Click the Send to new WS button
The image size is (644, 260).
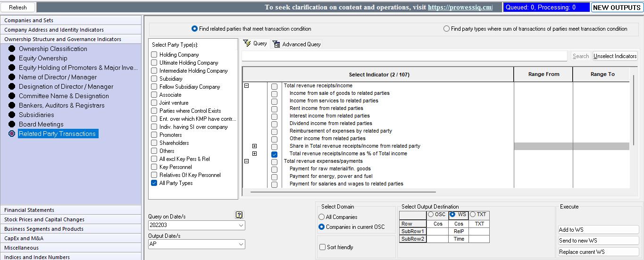(x=599, y=241)
